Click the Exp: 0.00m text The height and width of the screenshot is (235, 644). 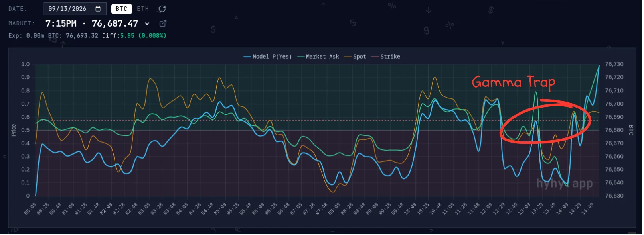[x=26, y=36]
